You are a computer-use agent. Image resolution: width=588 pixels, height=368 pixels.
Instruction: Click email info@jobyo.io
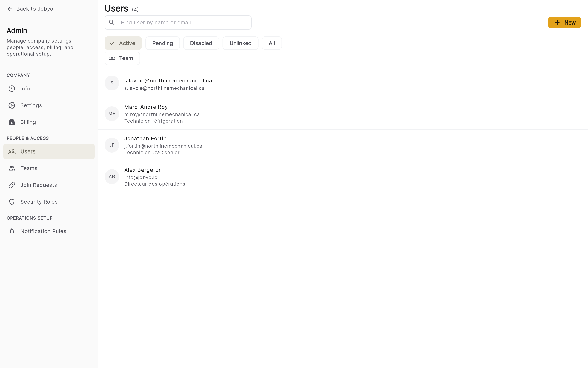(x=141, y=178)
